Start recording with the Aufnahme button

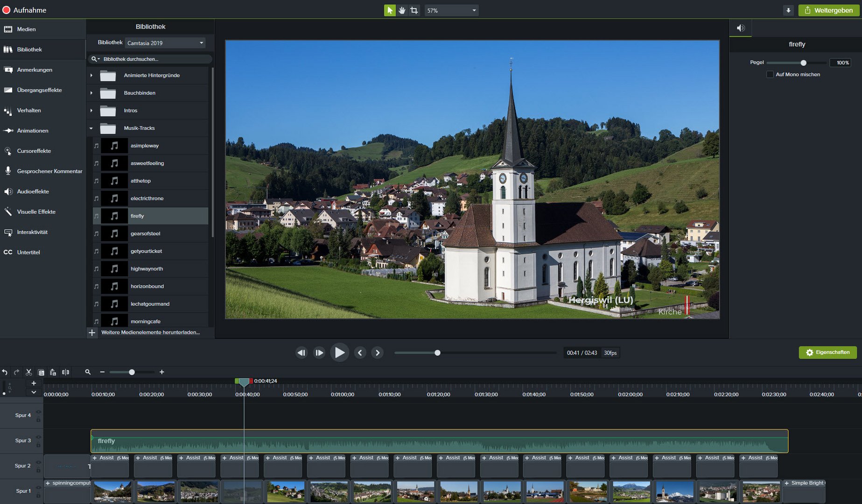24,10
